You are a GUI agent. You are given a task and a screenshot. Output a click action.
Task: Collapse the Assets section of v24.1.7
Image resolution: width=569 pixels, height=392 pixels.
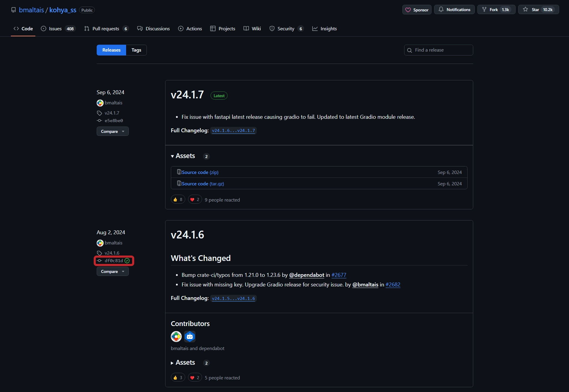183,156
